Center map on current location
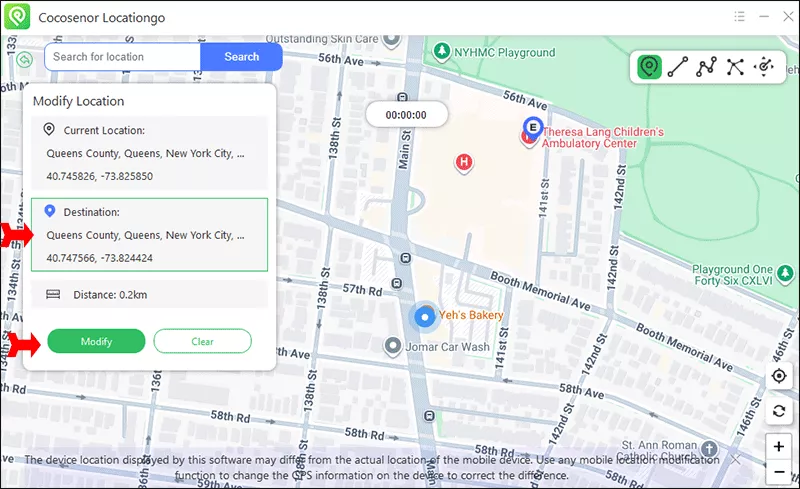Viewport: 800px width, 489px height. (x=779, y=376)
